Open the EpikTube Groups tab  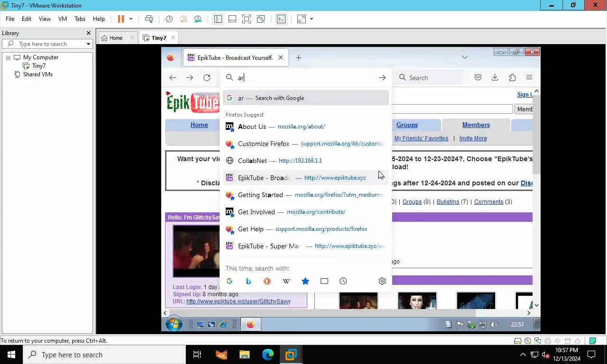pos(407,125)
